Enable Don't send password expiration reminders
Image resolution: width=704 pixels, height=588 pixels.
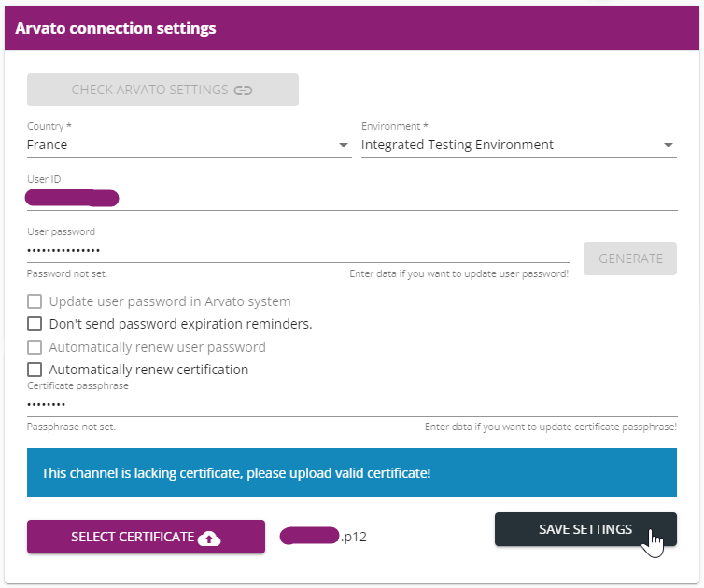click(x=35, y=324)
